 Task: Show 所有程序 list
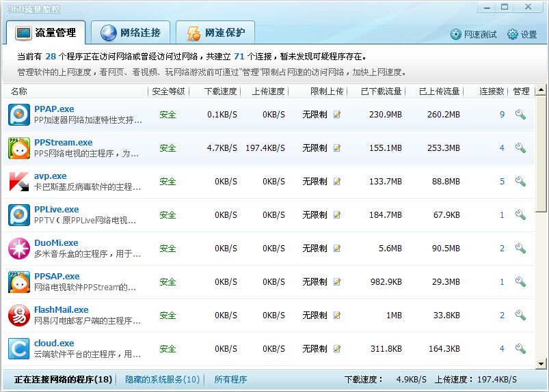pyautogui.click(x=230, y=380)
